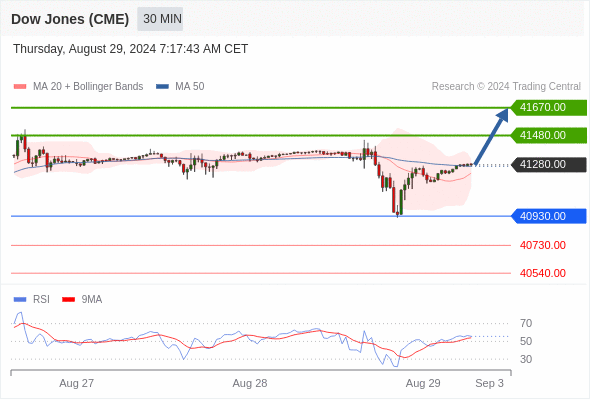This screenshot has height=400, width=590.
Task: Click the Sep 3 date axis label
Action: coord(489,383)
